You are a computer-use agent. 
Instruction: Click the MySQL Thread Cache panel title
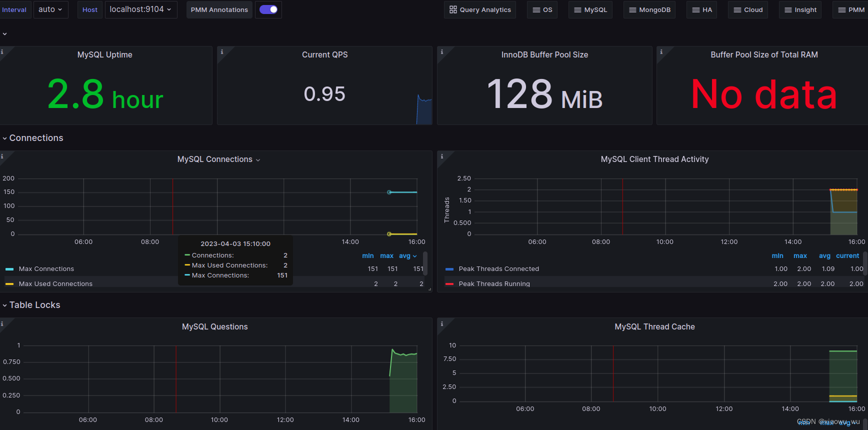(x=654, y=327)
